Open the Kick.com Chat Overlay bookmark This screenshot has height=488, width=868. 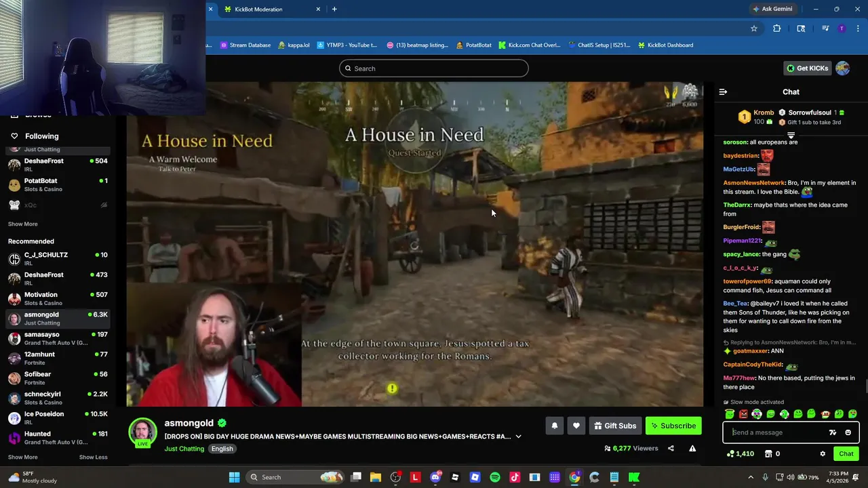[x=530, y=45]
